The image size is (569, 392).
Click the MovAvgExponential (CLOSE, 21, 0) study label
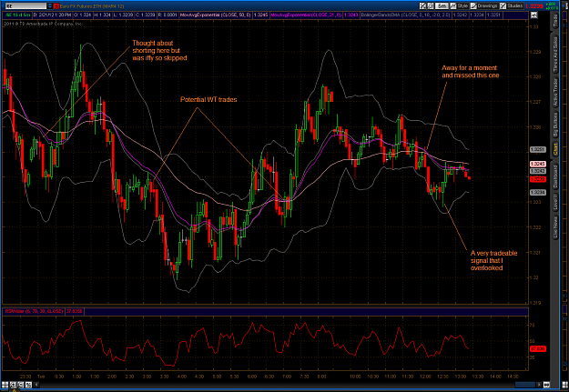point(306,15)
